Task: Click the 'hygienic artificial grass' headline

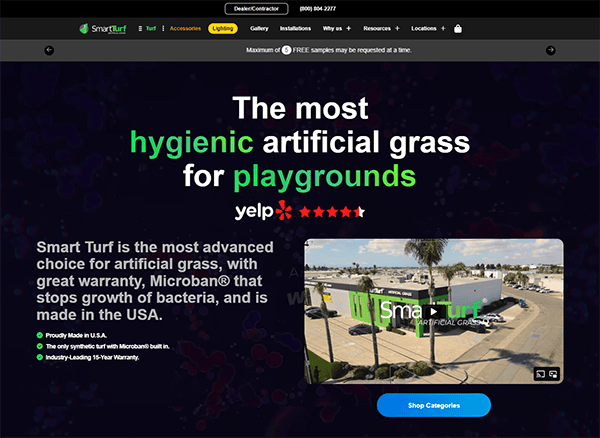Action: point(300,142)
